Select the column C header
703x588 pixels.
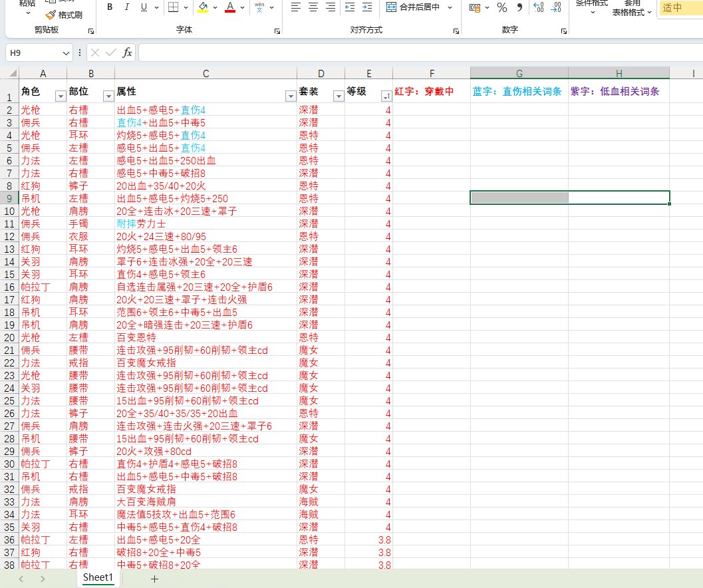(x=206, y=73)
